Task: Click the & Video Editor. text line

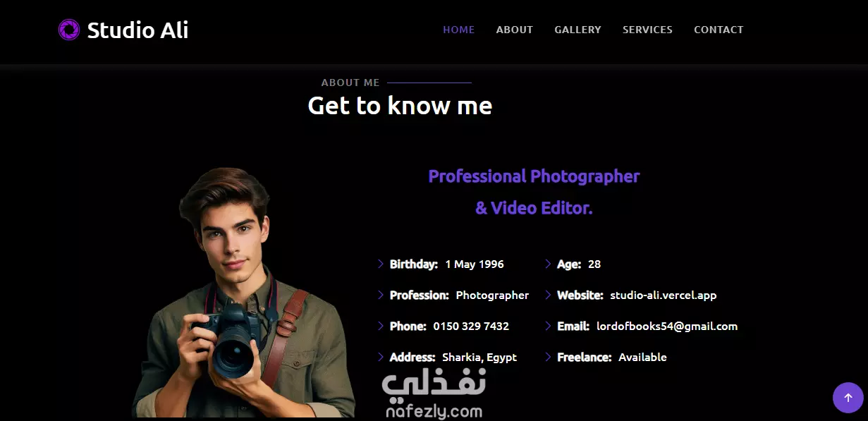Action: [534, 208]
